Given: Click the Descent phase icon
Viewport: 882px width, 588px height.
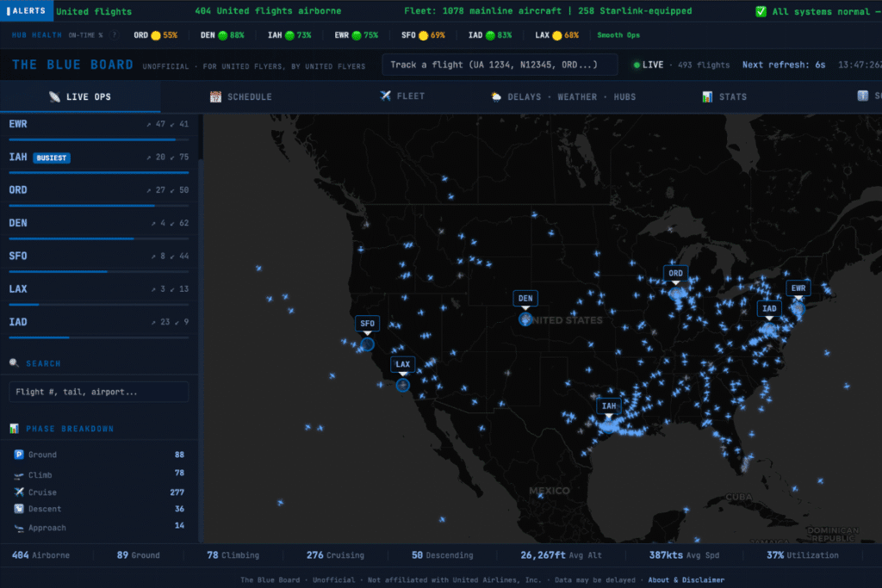Looking at the screenshot, I should click(x=19, y=509).
